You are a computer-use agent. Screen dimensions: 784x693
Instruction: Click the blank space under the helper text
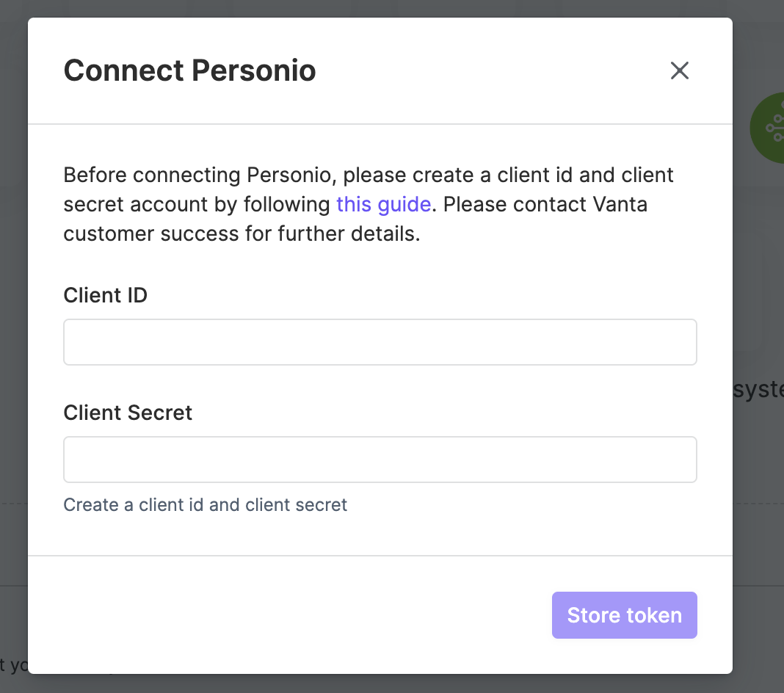tap(380, 535)
